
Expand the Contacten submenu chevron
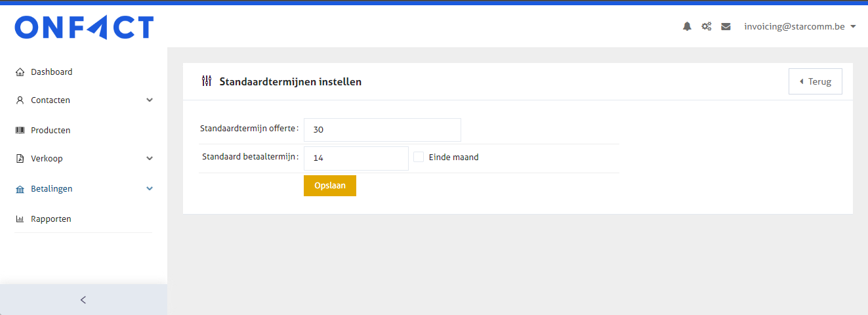click(150, 100)
